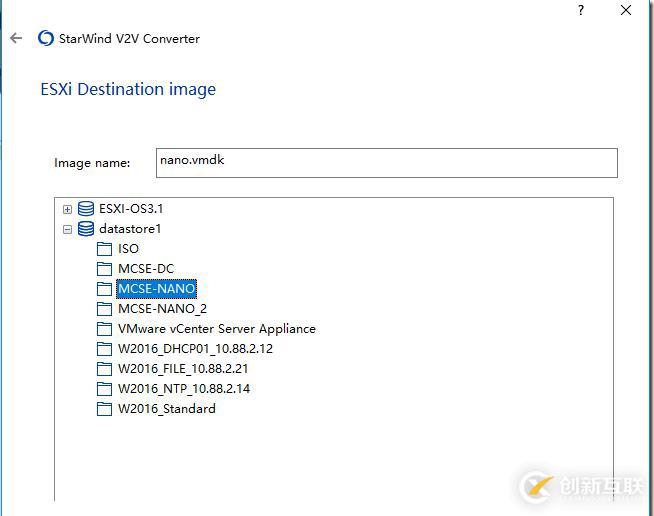The width and height of the screenshot is (654, 516).
Task: Click the W2016_DHCP01_10.88.2.12 folder icon
Action: pos(104,349)
